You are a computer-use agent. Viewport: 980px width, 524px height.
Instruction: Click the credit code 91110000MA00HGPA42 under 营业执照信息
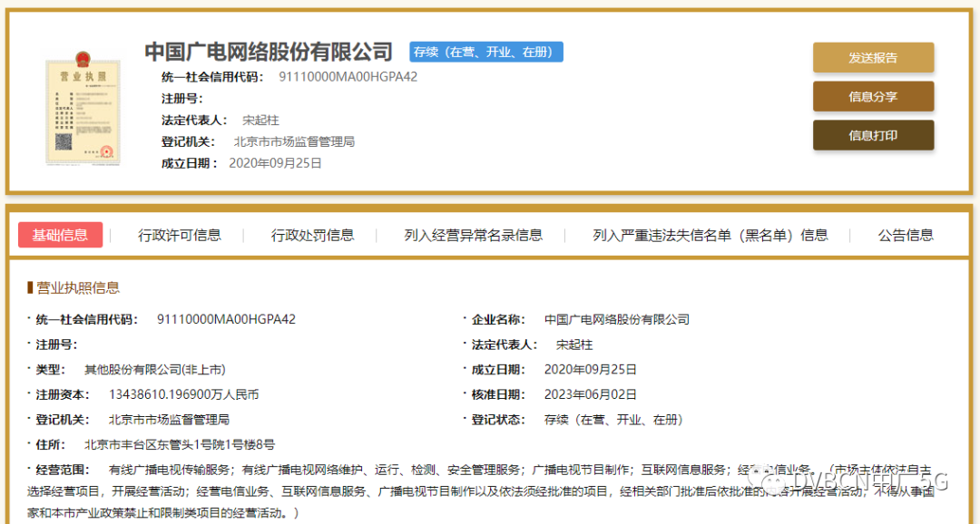coord(226,319)
